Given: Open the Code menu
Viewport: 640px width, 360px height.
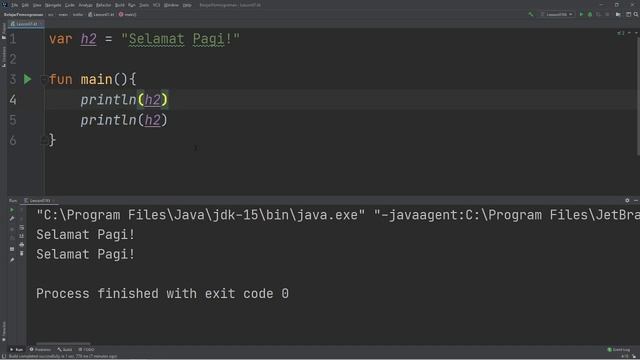Looking at the screenshot, I should click(69, 5).
